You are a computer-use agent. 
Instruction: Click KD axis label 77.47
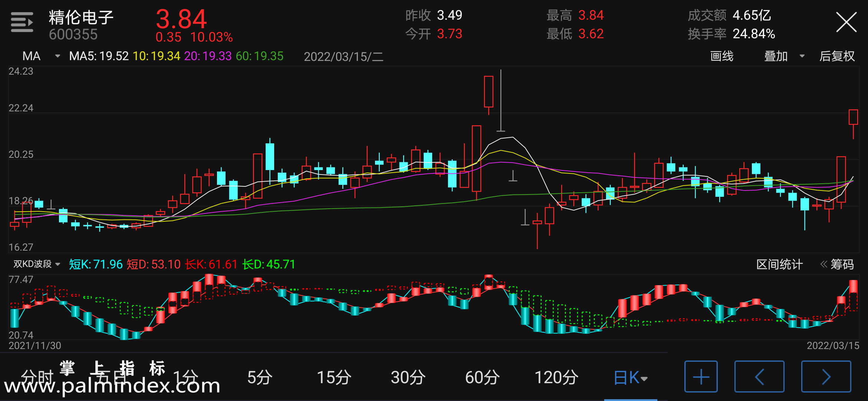tap(21, 280)
